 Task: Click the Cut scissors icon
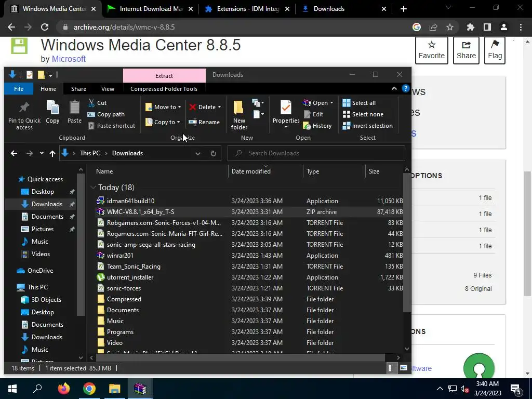click(91, 103)
